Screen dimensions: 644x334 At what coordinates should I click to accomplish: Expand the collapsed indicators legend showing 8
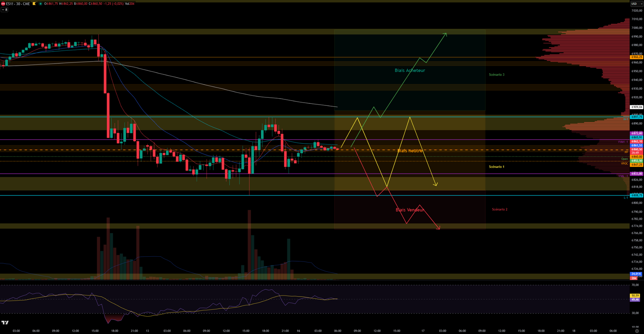point(4,10)
